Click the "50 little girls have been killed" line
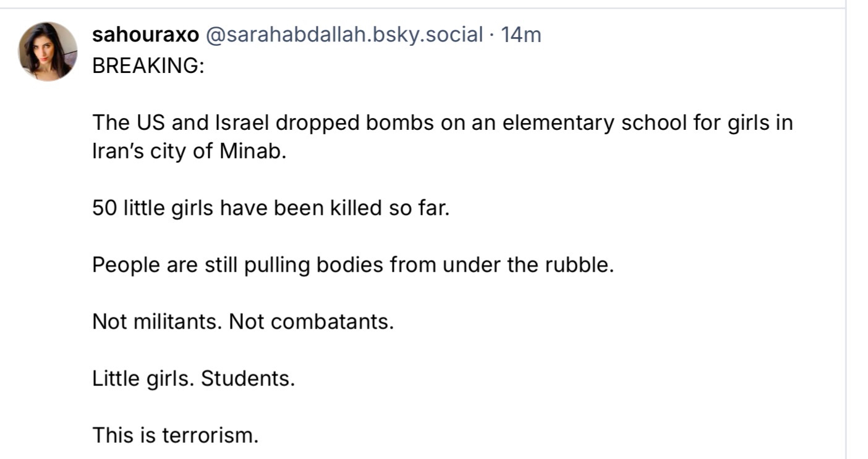The image size is (868, 459). (x=271, y=208)
